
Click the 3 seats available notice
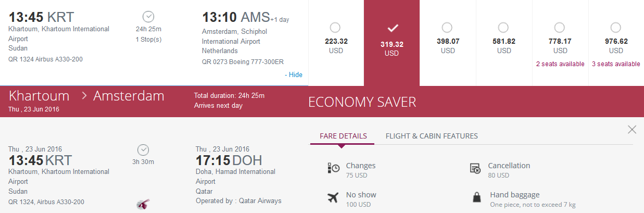tap(616, 64)
